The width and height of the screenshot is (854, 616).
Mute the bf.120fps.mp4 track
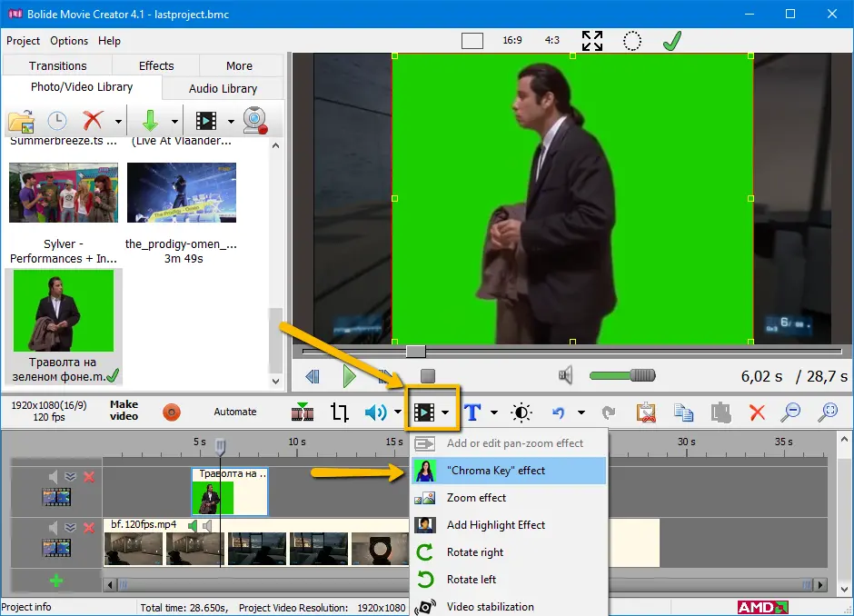[54, 528]
